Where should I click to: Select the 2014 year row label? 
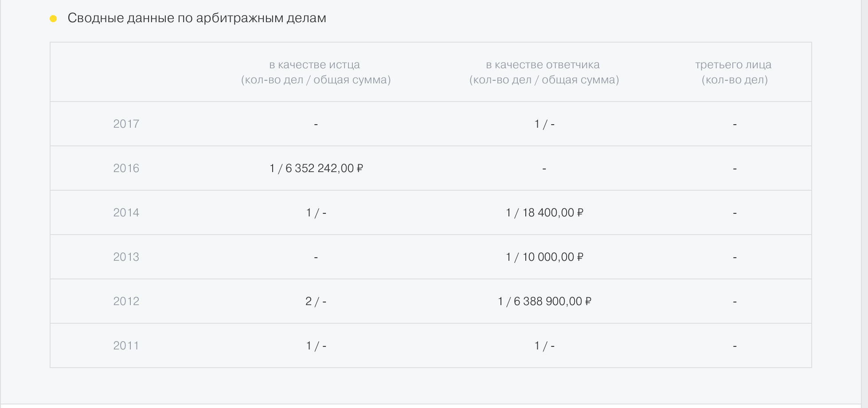click(x=126, y=212)
